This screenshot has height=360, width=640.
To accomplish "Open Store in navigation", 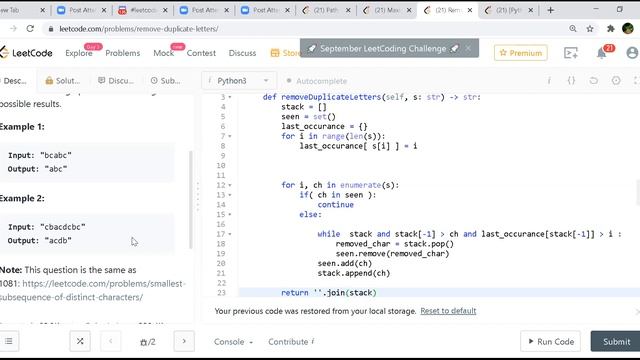I will [x=286, y=53].
